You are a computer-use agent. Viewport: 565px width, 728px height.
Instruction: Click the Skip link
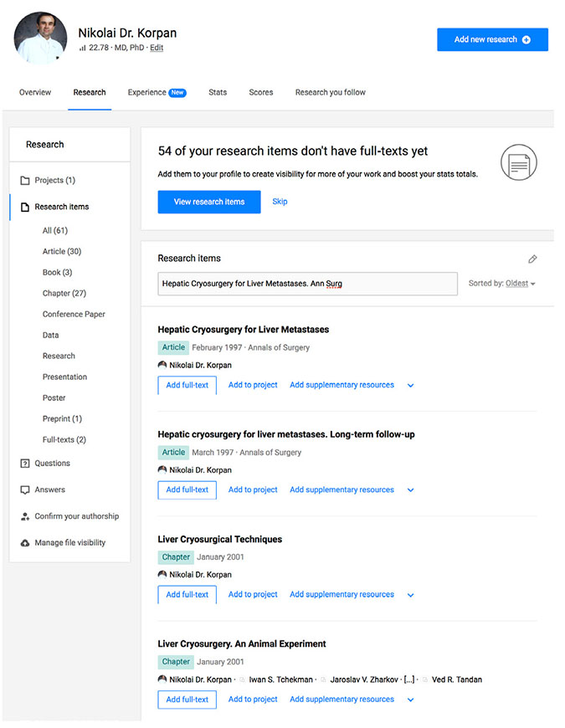click(280, 202)
